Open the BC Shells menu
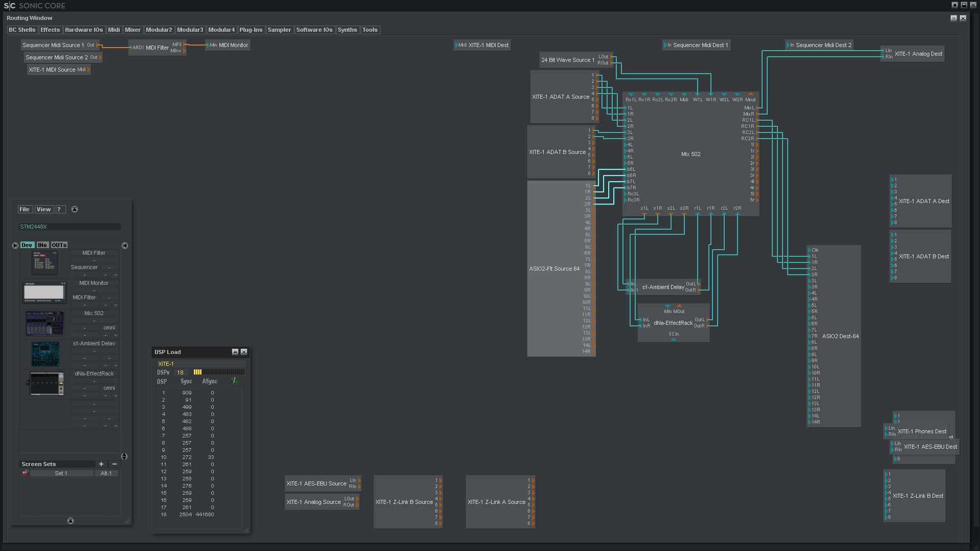The height and width of the screenshot is (551, 980). click(x=22, y=30)
